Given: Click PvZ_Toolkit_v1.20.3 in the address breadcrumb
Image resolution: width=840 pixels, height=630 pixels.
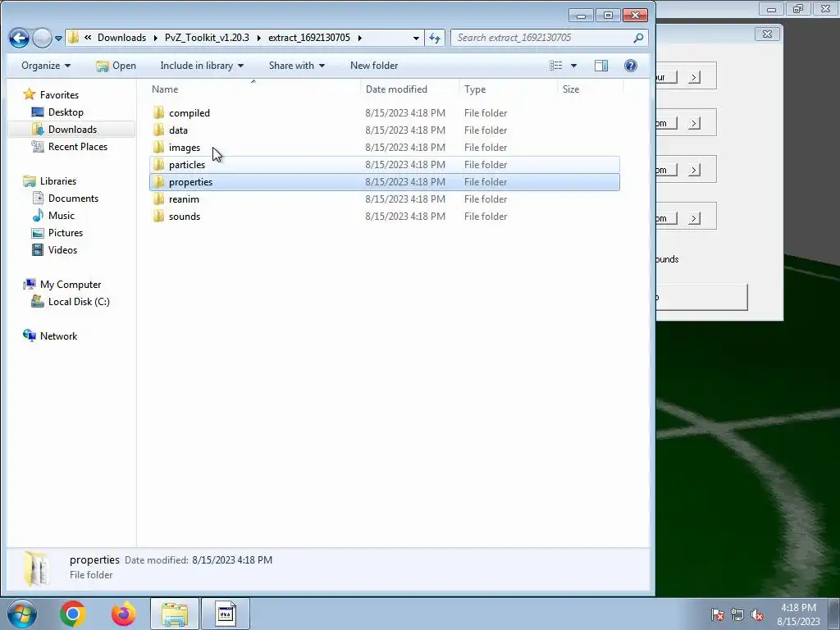Looking at the screenshot, I should [207, 38].
